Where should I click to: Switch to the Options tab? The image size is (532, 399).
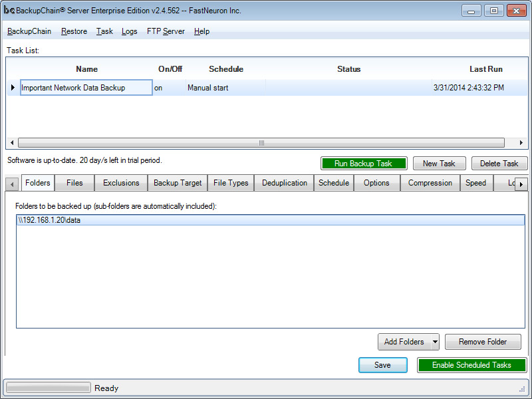click(376, 183)
